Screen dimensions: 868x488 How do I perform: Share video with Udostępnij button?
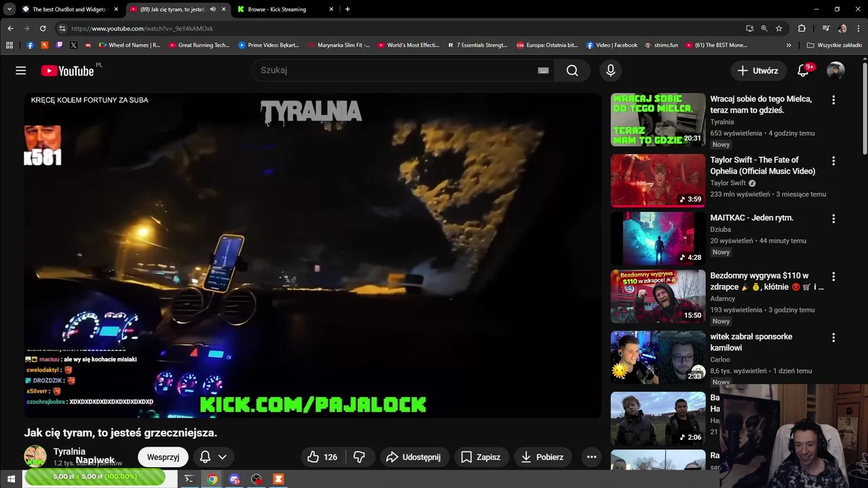(x=413, y=457)
